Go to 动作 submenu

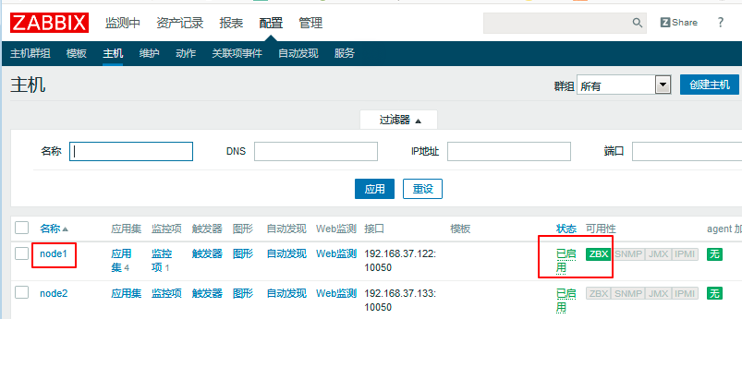point(185,54)
